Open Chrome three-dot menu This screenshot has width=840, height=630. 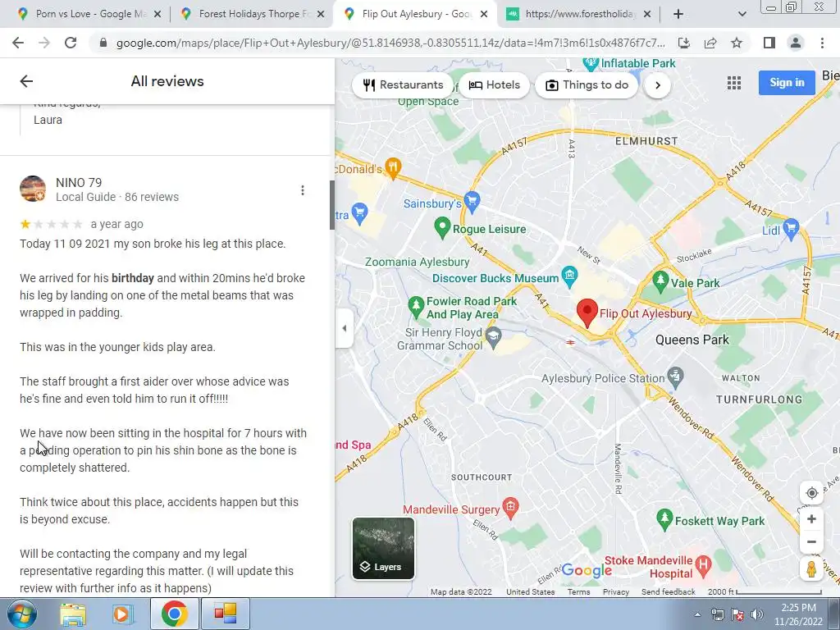pos(822,43)
